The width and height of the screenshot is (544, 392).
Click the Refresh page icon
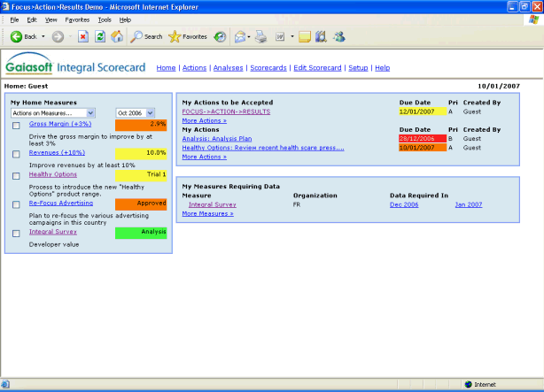[100, 37]
